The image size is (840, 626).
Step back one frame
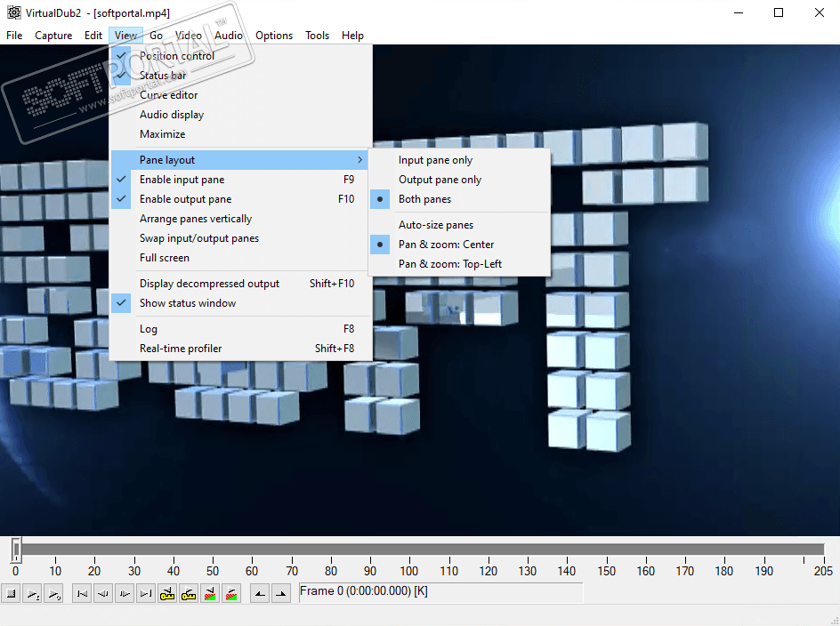103,593
